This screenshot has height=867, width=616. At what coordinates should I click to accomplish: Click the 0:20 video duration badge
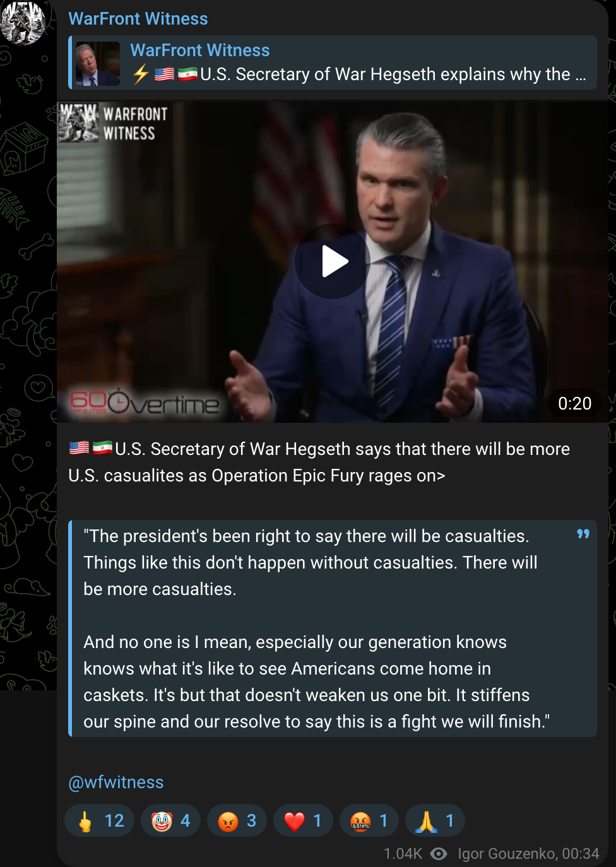point(574,403)
